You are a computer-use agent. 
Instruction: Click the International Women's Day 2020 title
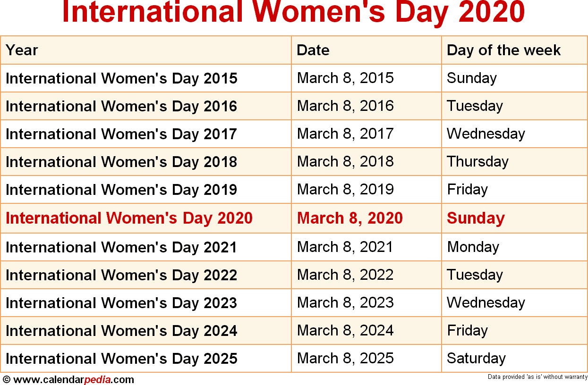click(x=293, y=12)
